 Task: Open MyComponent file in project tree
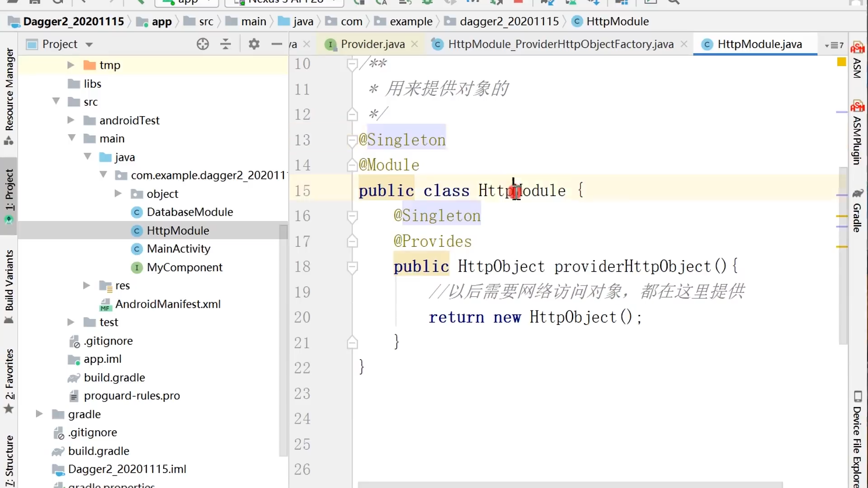pyautogui.click(x=184, y=267)
